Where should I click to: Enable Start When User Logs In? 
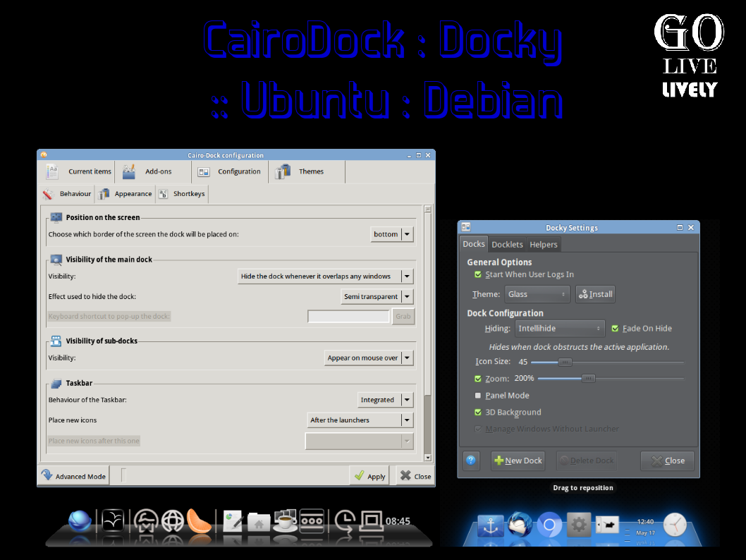477,275
